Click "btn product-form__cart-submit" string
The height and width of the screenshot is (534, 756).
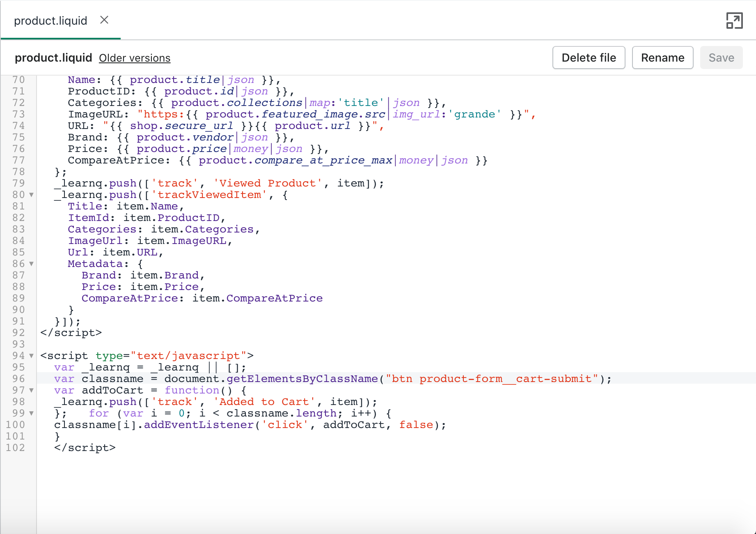pyautogui.click(x=492, y=379)
